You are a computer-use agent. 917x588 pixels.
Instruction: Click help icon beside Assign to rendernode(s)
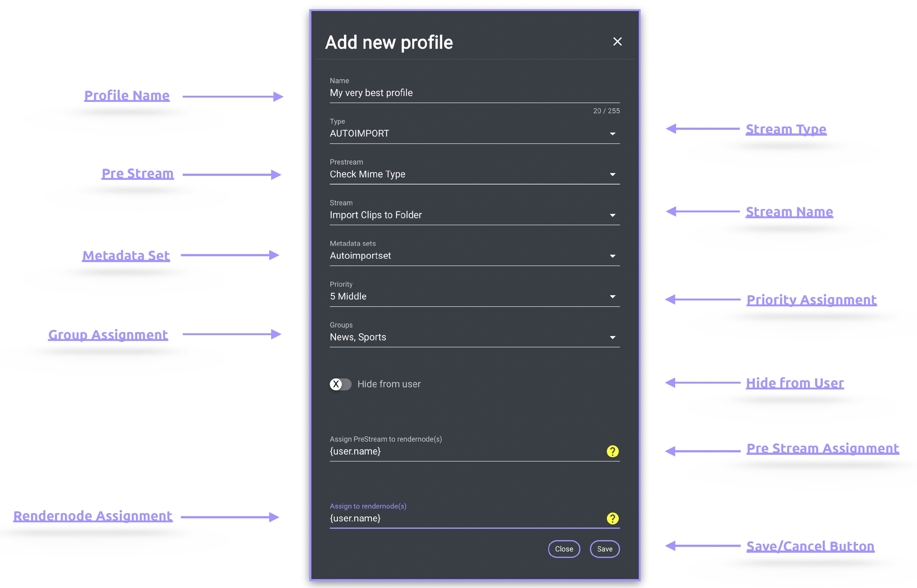tap(612, 518)
